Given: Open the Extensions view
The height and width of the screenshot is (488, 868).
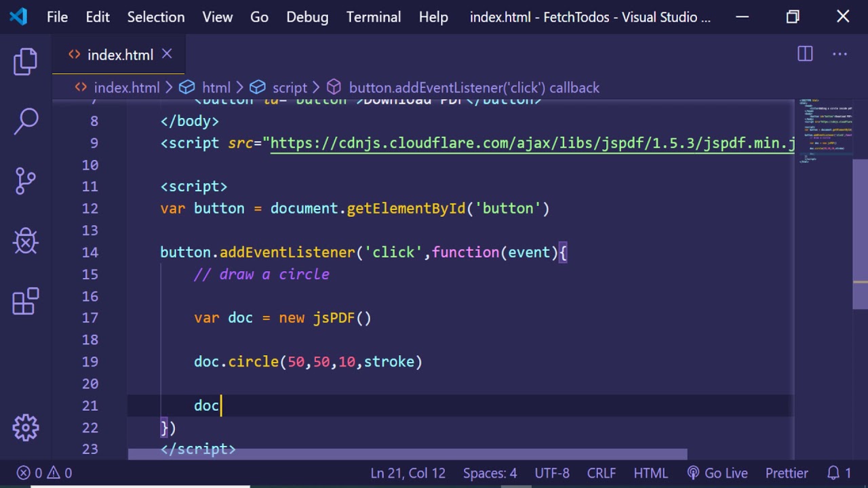Looking at the screenshot, I should (26, 301).
